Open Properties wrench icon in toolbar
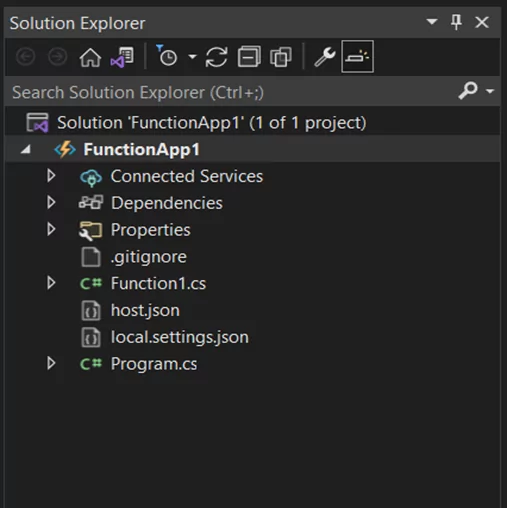 pos(325,57)
